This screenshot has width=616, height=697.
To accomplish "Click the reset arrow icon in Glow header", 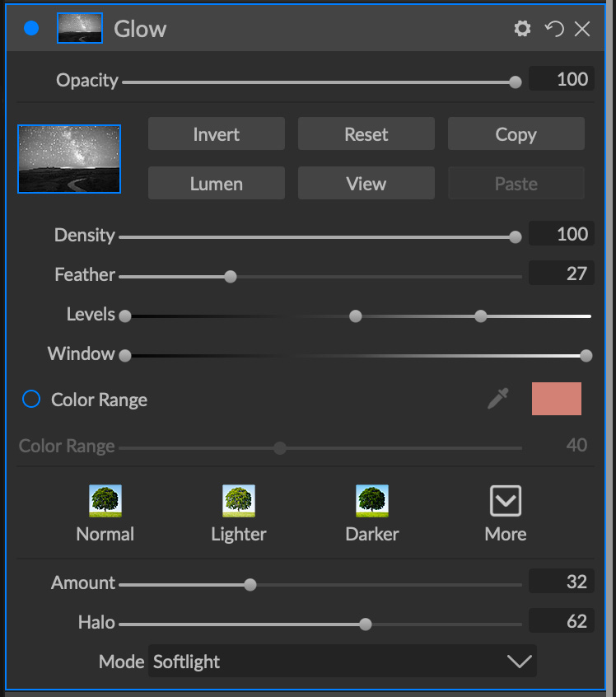I will pyautogui.click(x=554, y=29).
